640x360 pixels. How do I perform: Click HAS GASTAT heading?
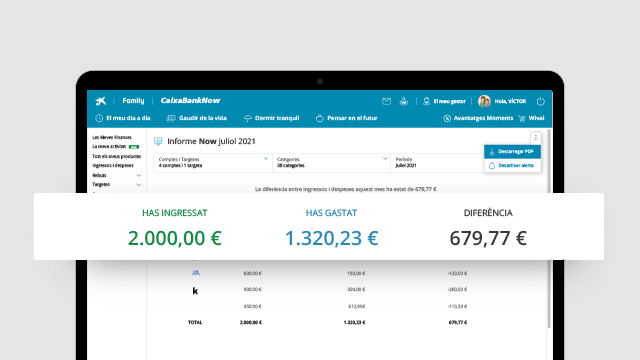[x=331, y=213]
